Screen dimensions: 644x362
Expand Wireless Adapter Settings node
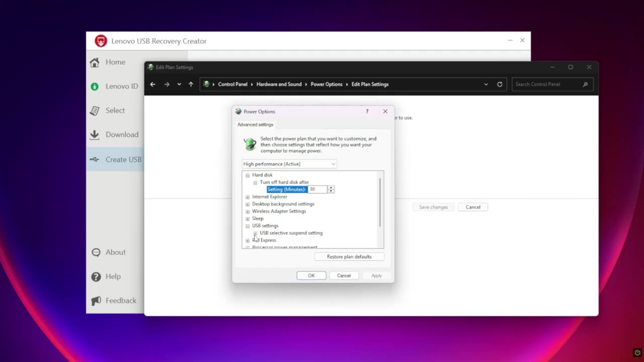point(248,212)
